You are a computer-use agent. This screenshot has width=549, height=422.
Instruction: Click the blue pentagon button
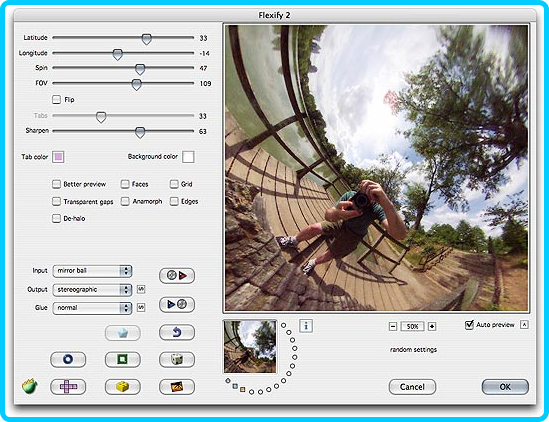[x=123, y=333]
